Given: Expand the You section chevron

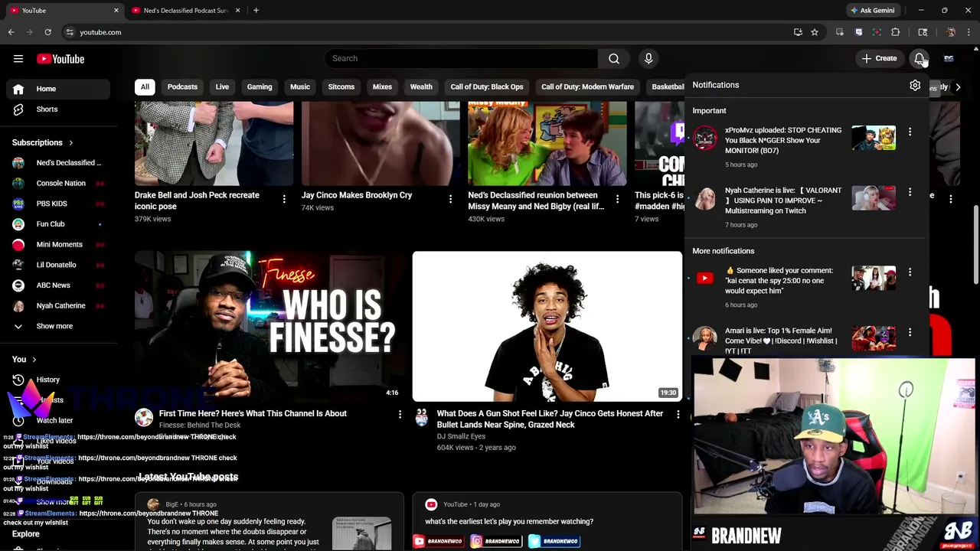Looking at the screenshot, I should (34, 360).
